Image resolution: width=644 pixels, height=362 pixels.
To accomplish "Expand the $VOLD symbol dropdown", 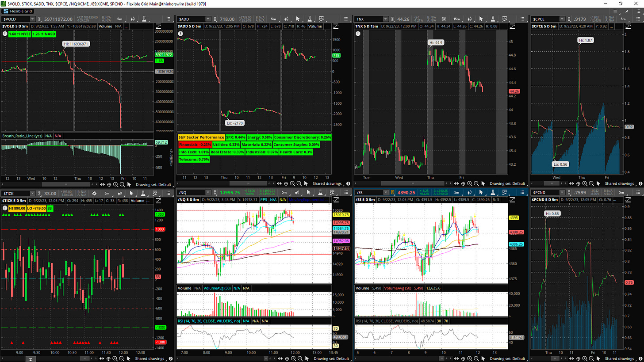I will click(32, 19).
